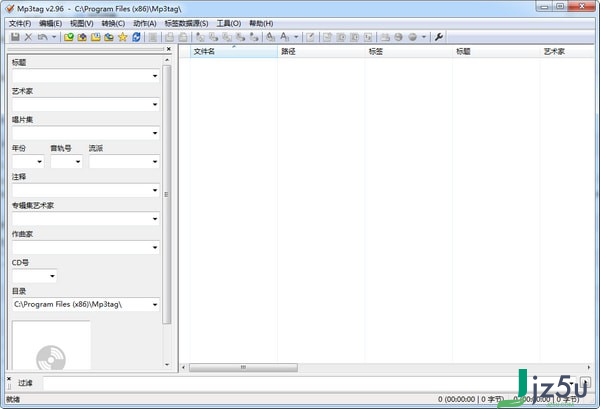Click the file list horizontal scrollbar thumb
600x409 pixels.
tap(243, 368)
